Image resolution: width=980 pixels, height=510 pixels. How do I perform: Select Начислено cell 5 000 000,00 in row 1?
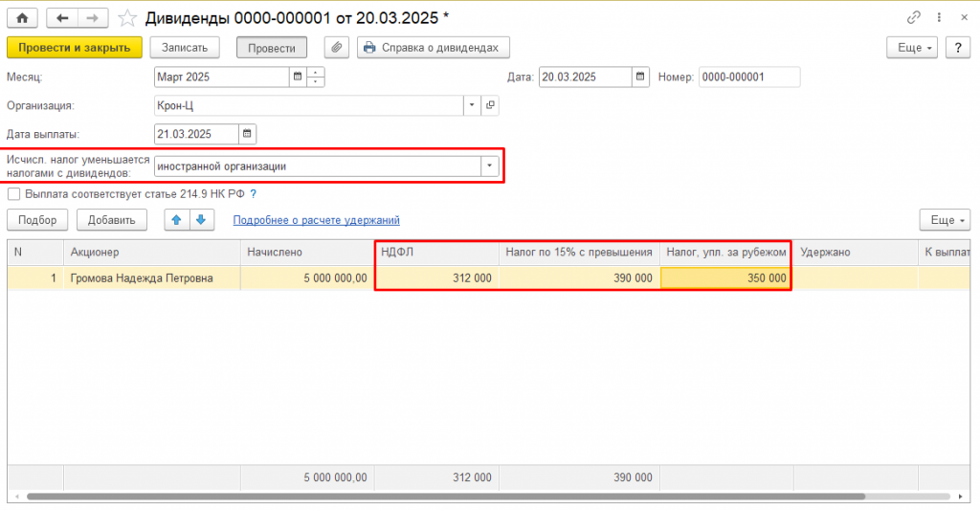tap(307, 278)
